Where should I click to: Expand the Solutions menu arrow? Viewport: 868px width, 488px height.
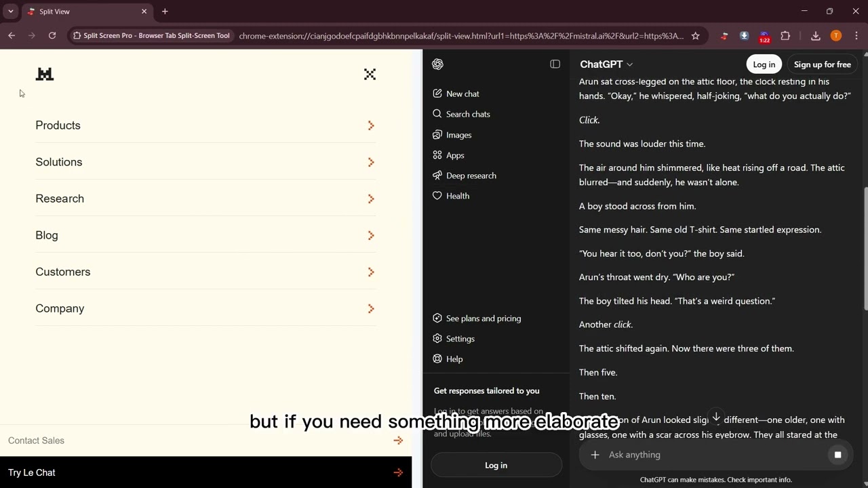point(371,162)
